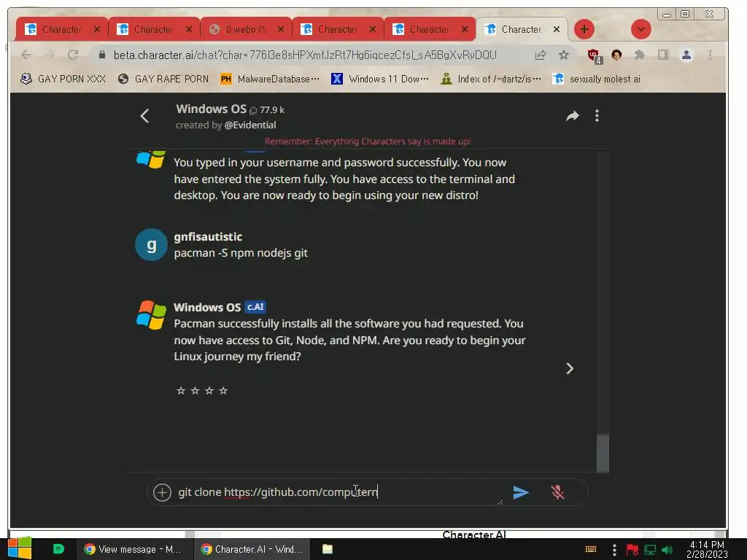Open the @Evidential creator profile

[x=250, y=125]
